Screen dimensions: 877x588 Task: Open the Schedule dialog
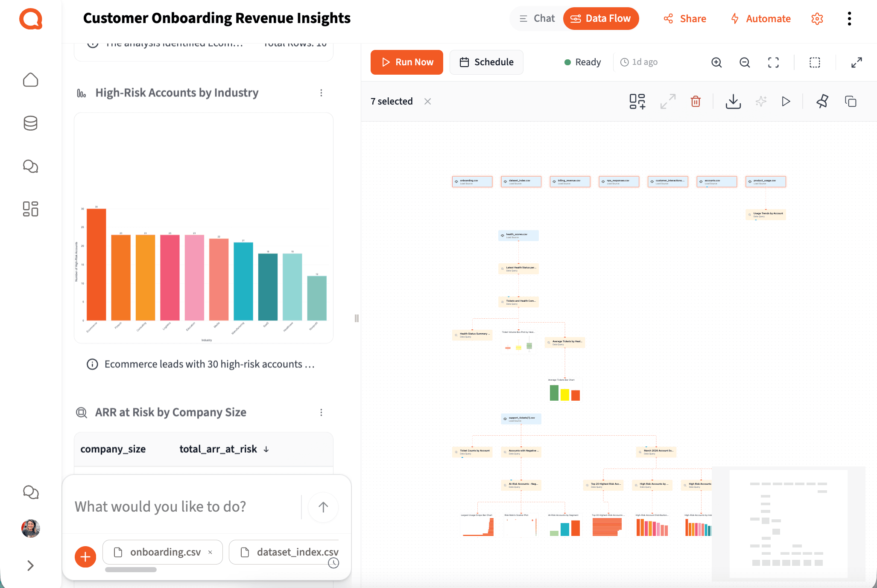tap(486, 62)
